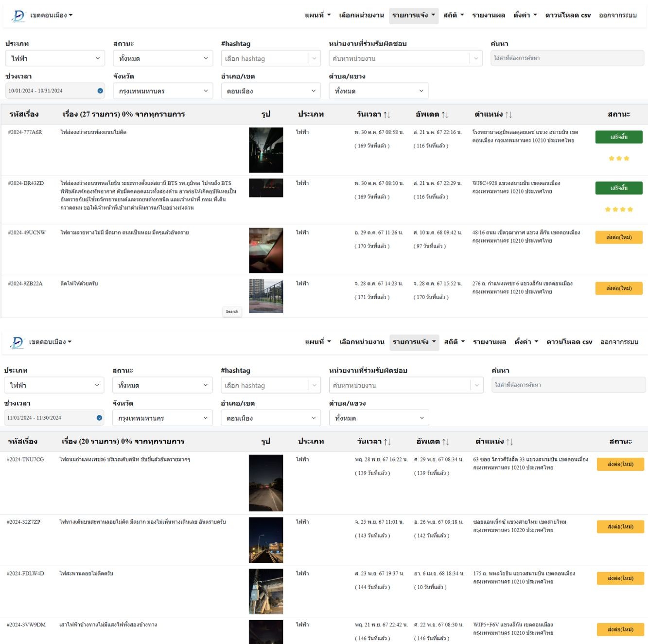Sort by ตำแหน่ง in the 27 รายการ table
648x644 pixels.
pyautogui.click(x=508, y=115)
